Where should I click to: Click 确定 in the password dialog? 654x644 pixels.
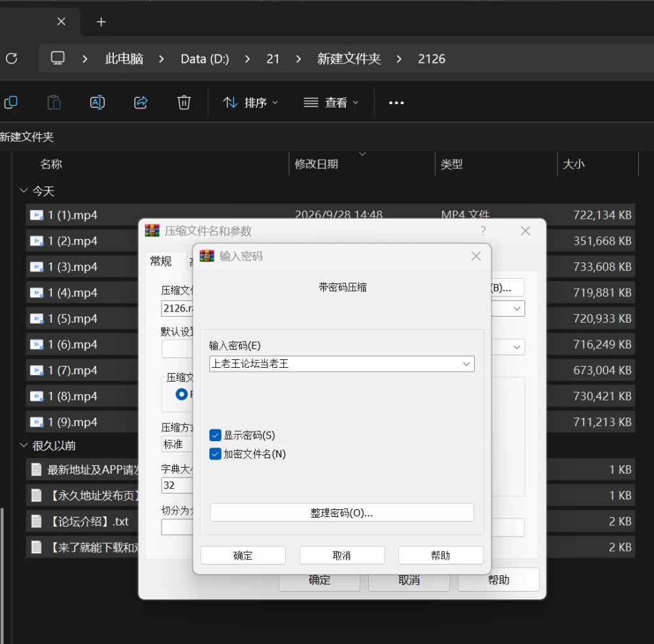tap(243, 556)
